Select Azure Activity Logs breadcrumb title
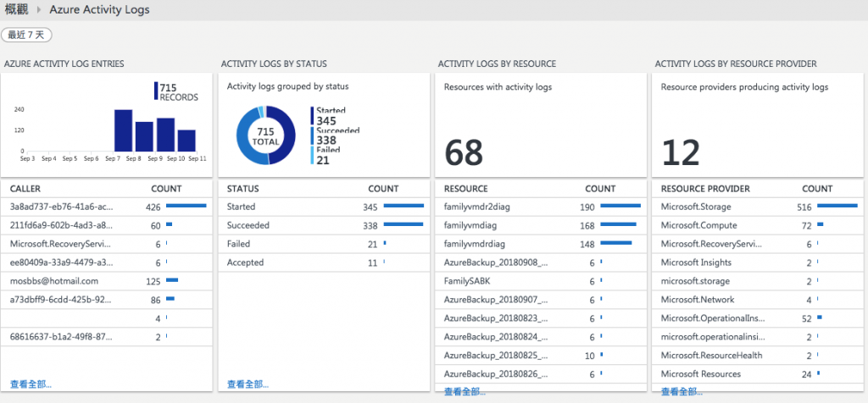The height and width of the screenshot is (403, 868). point(99,10)
